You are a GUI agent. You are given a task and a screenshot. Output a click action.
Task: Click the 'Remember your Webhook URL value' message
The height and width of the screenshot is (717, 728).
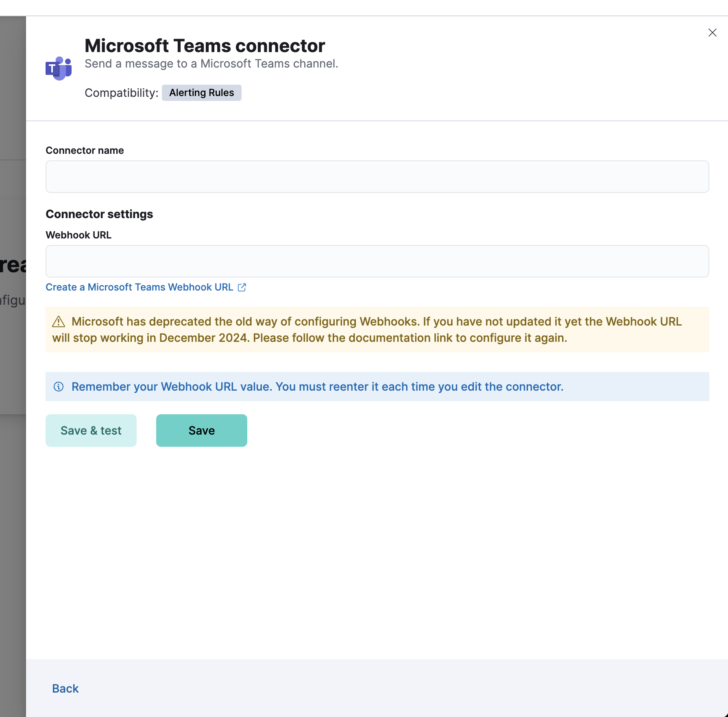click(x=318, y=387)
